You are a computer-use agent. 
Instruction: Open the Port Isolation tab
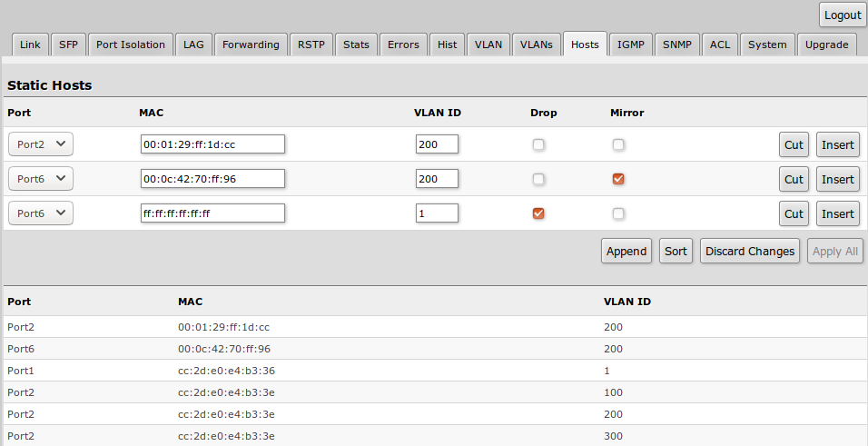point(131,45)
